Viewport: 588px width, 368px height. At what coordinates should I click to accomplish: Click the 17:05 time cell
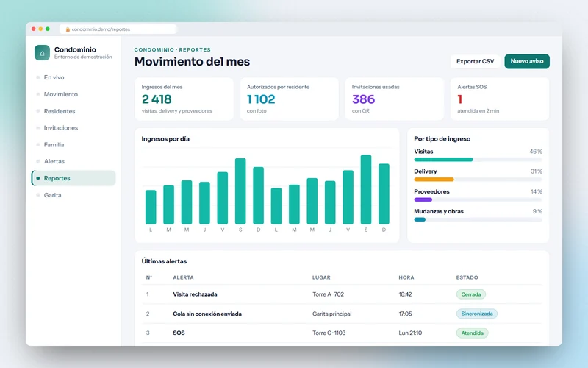405,314
